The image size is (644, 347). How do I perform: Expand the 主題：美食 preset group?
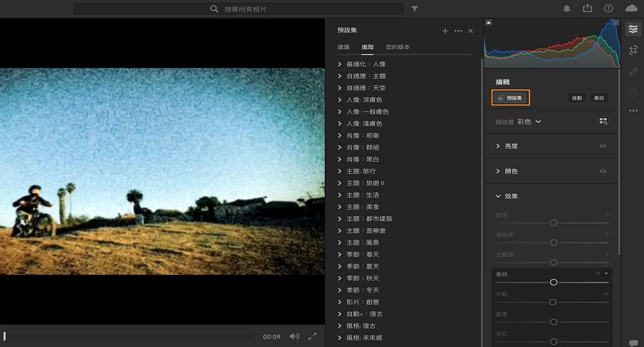(340, 207)
